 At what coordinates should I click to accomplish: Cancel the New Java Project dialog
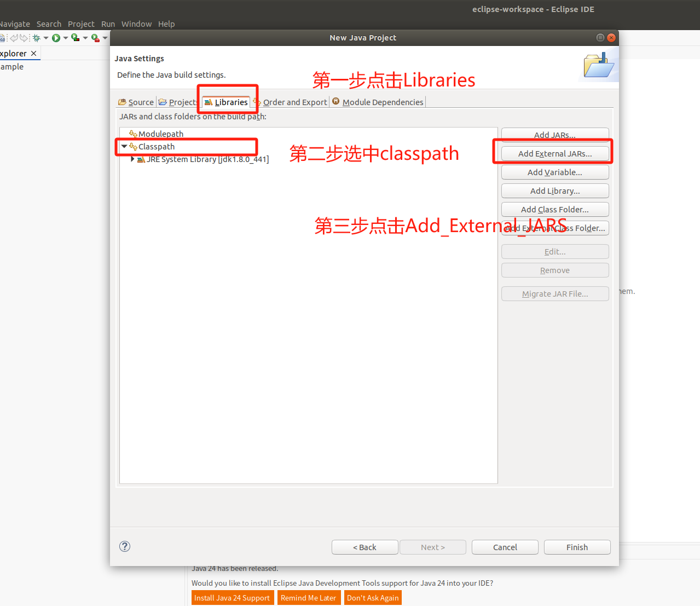point(505,547)
